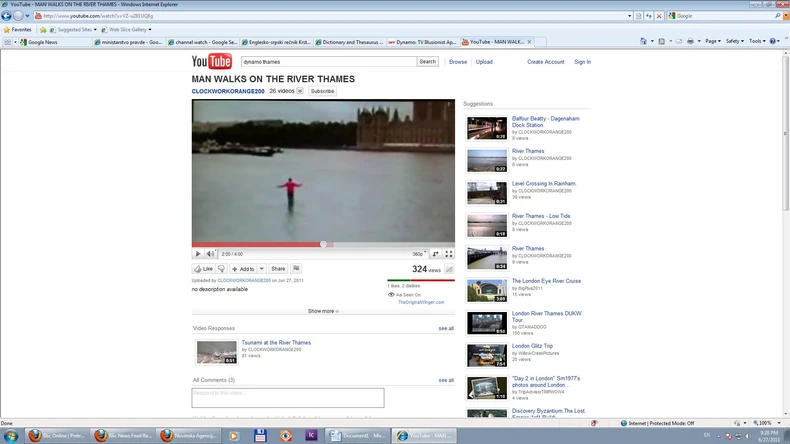Click the Windows Start button
The height and width of the screenshot is (444, 790).
point(11,436)
